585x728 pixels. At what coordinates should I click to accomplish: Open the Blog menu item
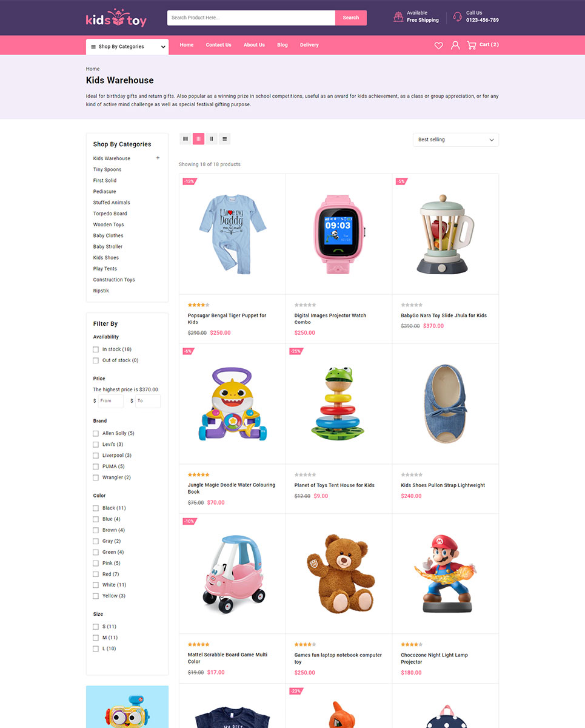coord(282,45)
